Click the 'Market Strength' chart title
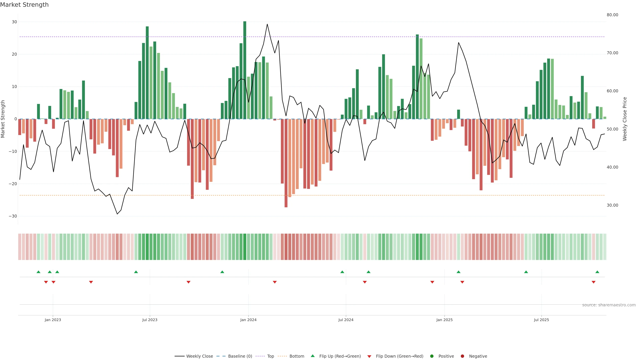This screenshot has height=362, width=644. 24,5
